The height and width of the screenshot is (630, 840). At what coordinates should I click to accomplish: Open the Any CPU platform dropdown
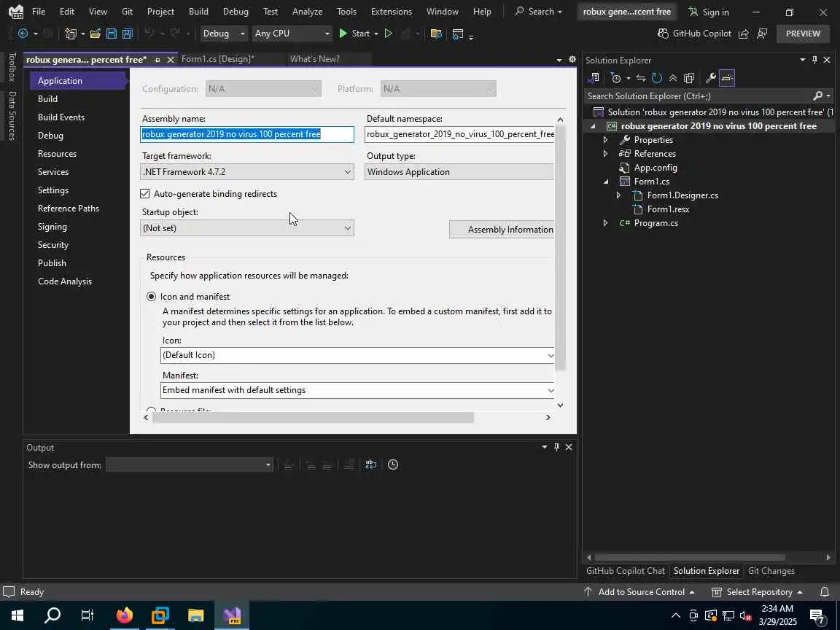click(292, 34)
